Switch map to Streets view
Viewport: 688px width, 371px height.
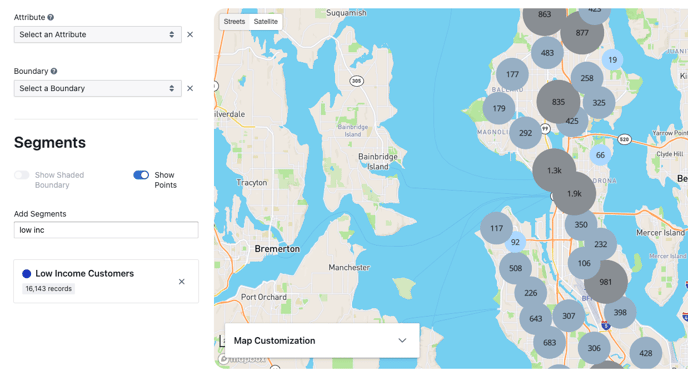(x=234, y=21)
